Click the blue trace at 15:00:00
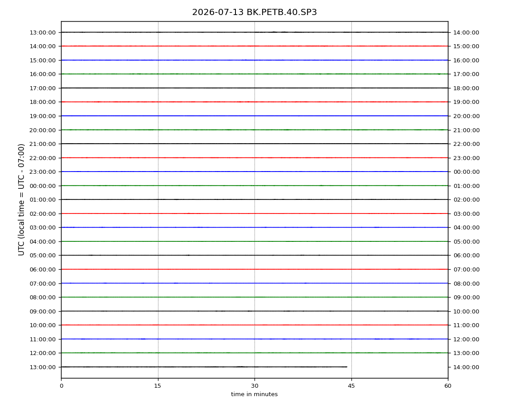Viewport: 509px width, 420px height. [254, 60]
